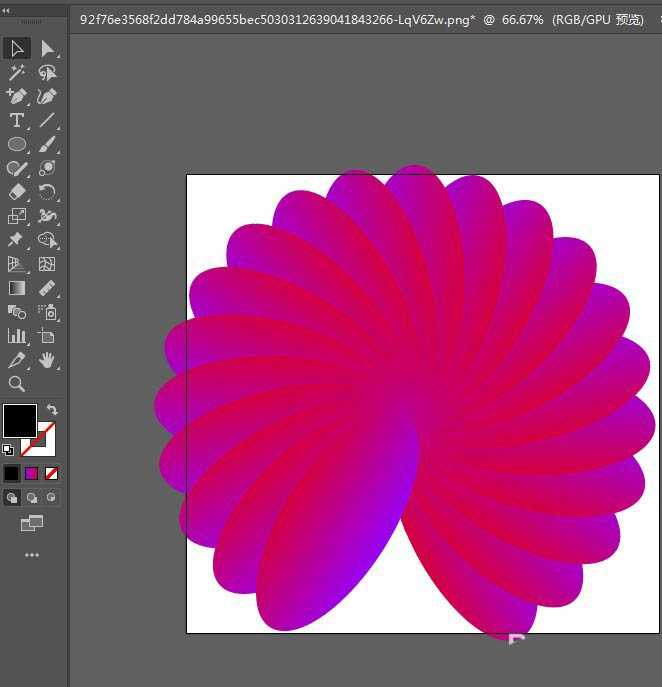The image size is (662, 687).
Task: Select the Magic Wand tool
Action: point(17,72)
